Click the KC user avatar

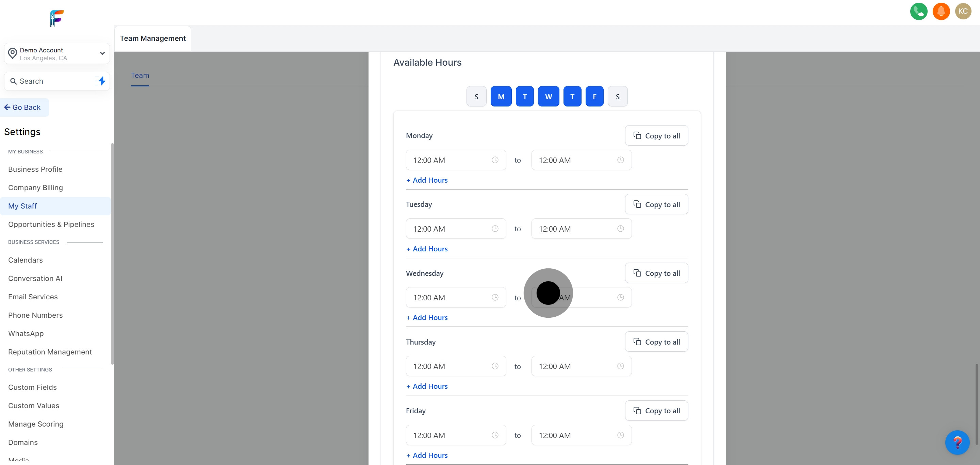click(963, 12)
